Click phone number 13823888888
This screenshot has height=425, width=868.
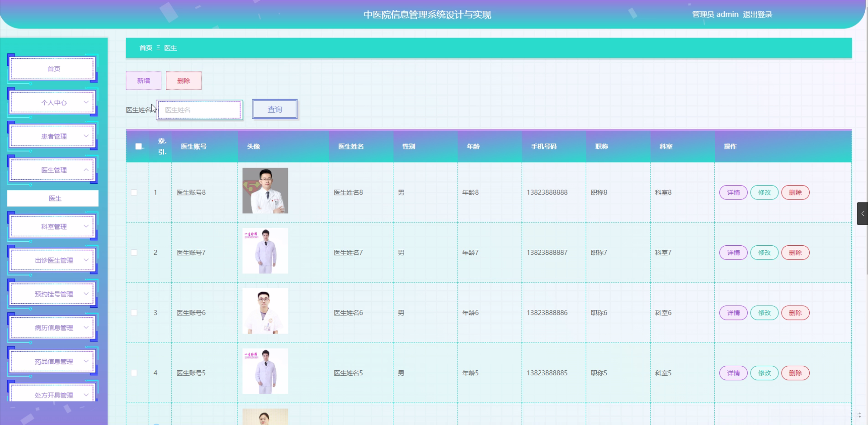pos(547,192)
